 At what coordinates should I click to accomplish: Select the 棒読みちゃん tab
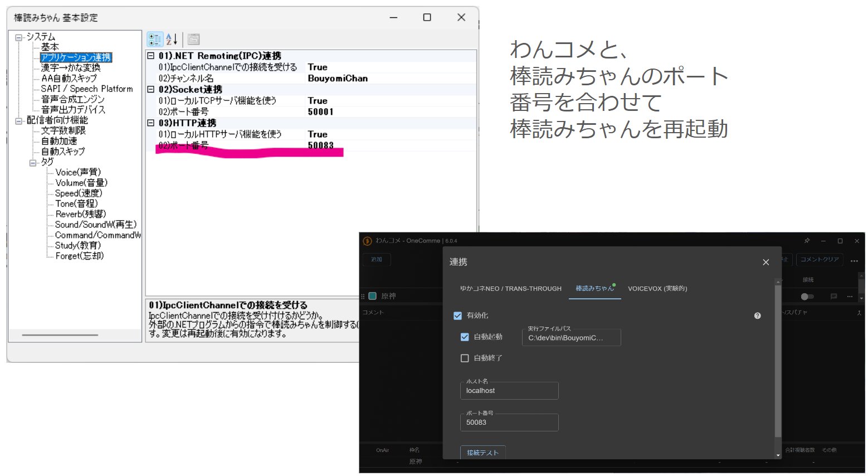[x=595, y=289]
